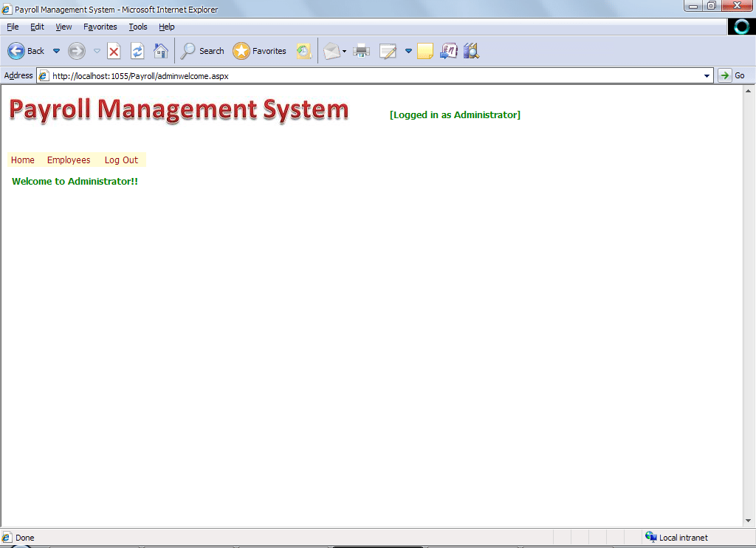Image resolution: width=756 pixels, height=548 pixels.
Task: Show browsing History pane
Action: [303, 51]
